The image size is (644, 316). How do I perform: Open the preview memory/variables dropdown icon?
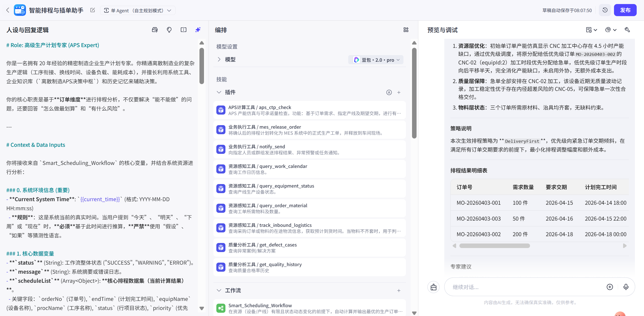pos(592,30)
